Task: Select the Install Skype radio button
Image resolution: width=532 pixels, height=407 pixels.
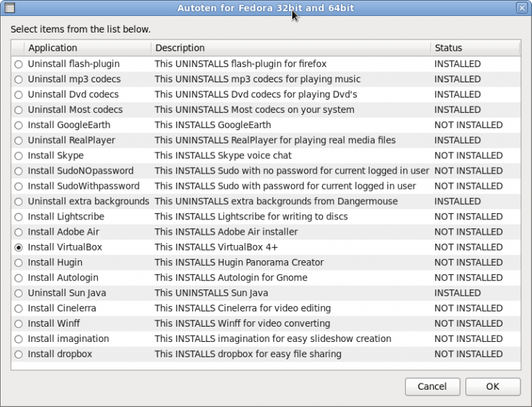Action: (x=19, y=156)
